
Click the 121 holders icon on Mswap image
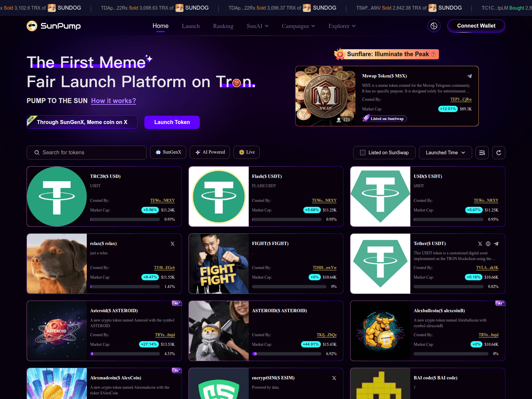coord(339,120)
